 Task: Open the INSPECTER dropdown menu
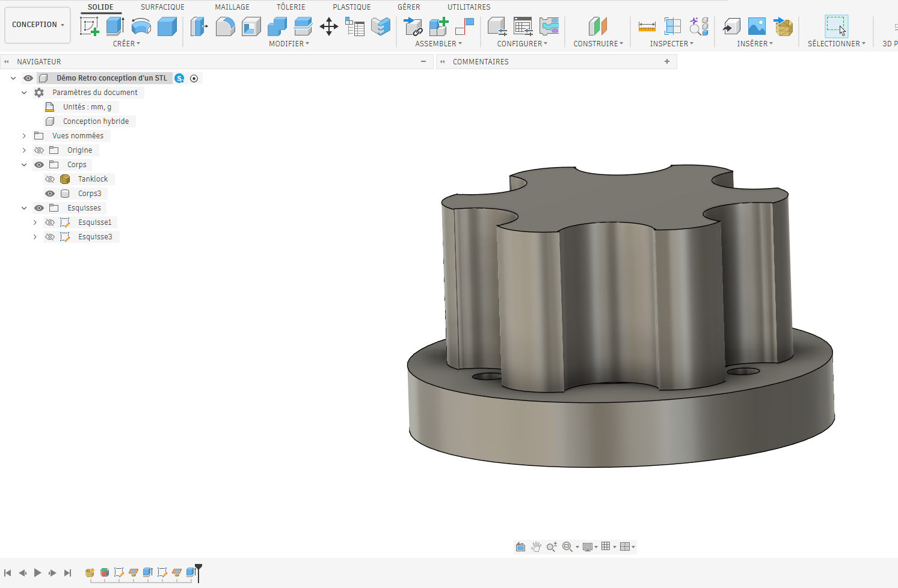point(671,43)
